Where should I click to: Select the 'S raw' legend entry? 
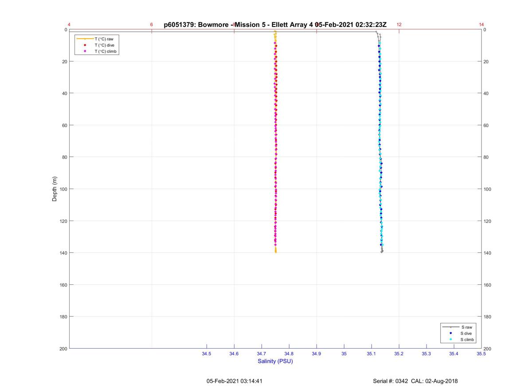(x=458, y=327)
